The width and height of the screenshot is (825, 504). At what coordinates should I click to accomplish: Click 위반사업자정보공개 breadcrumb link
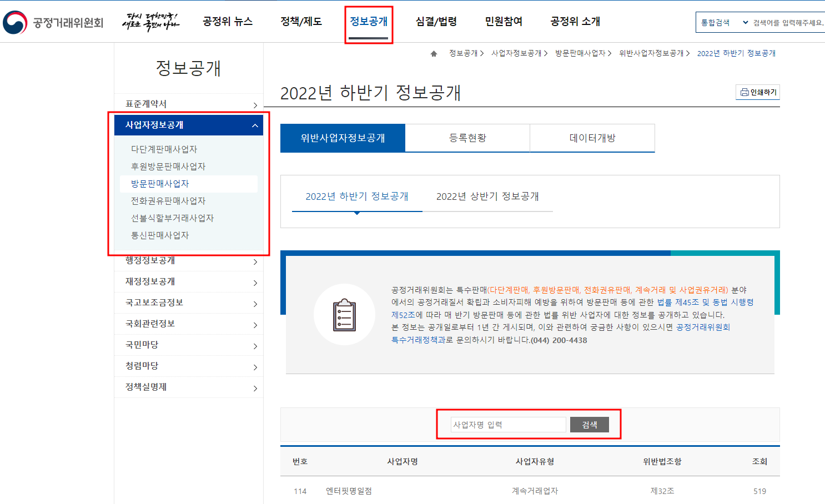click(x=651, y=53)
